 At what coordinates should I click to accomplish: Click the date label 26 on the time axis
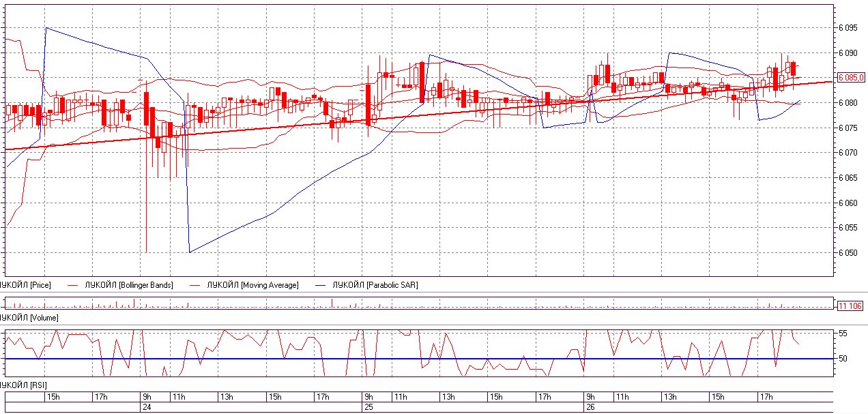pos(590,407)
